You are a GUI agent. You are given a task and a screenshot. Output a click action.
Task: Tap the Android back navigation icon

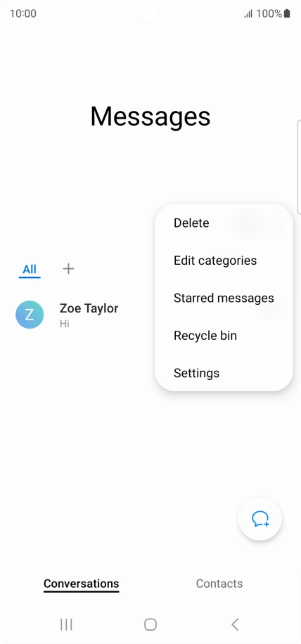click(x=235, y=624)
